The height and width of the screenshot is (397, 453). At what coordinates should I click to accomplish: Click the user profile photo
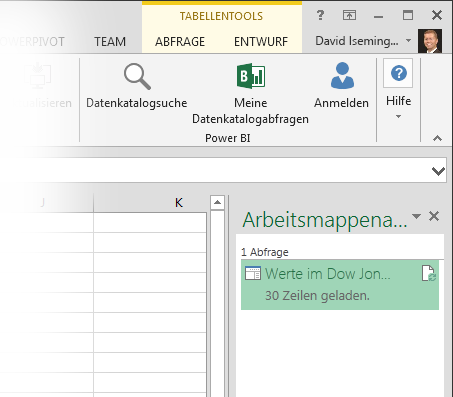coord(430,41)
